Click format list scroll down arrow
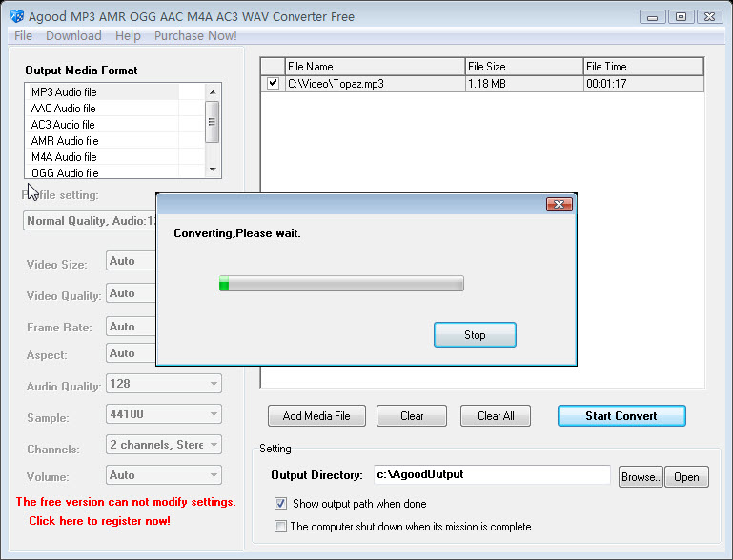Image resolution: width=733 pixels, height=560 pixels. [213, 170]
